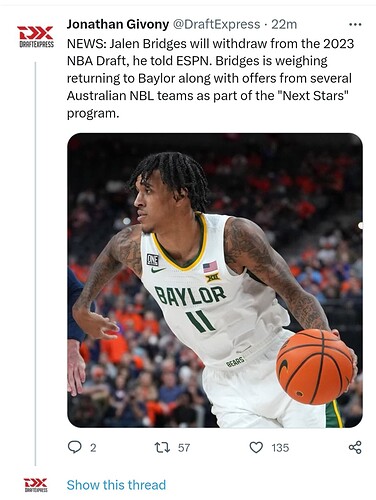Open Jonathan Givony's profile name
Viewport: 376px width, 500px height.
[x=118, y=24]
